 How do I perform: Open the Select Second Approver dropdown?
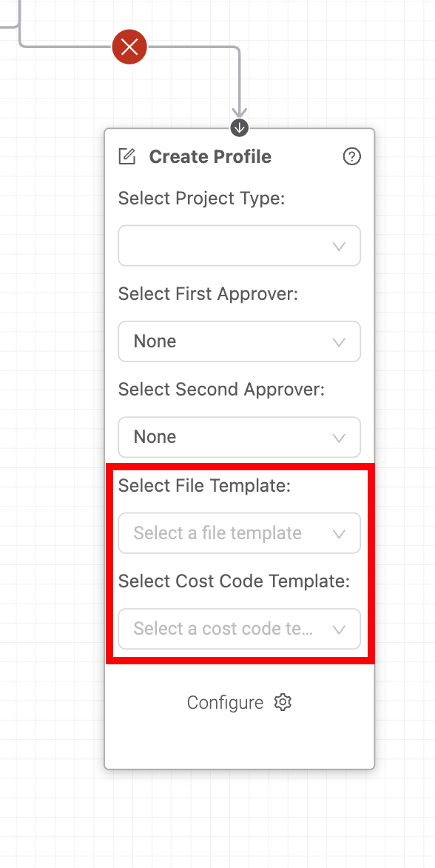(240, 437)
